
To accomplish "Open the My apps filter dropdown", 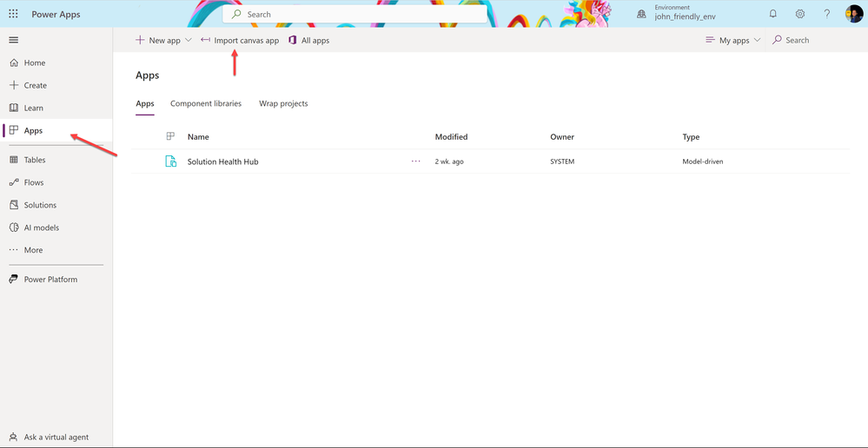I will pos(733,41).
